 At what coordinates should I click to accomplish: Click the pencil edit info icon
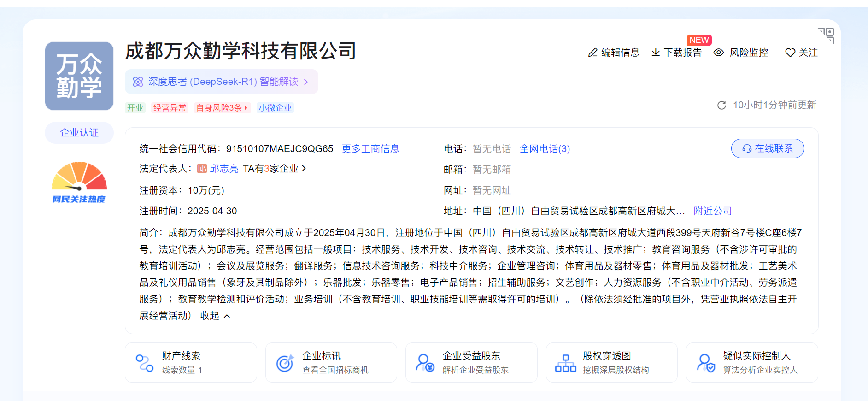[592, 53]
